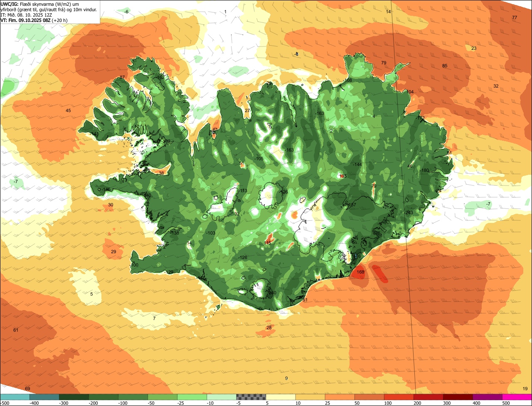This screenshot has width=532, height=406.
Task: Pick the 50 to 100 dark orange swatch
Action: 369,397
